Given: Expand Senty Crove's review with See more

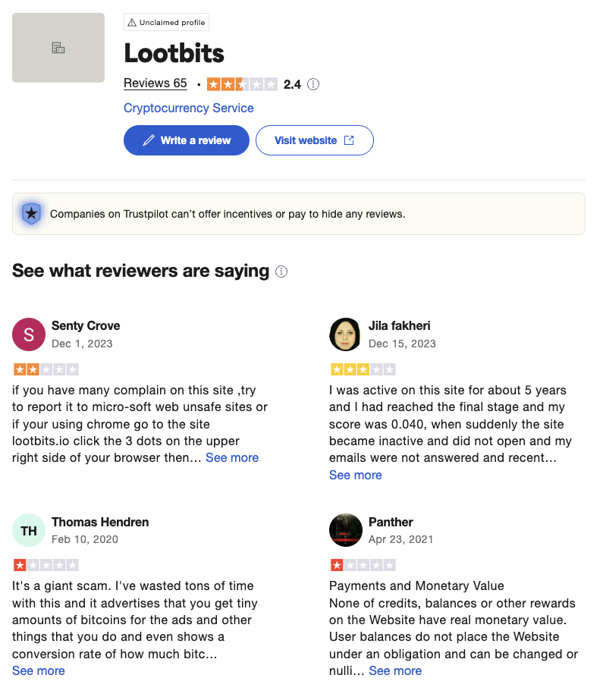Looking at the screenshot, I should 232,457.
